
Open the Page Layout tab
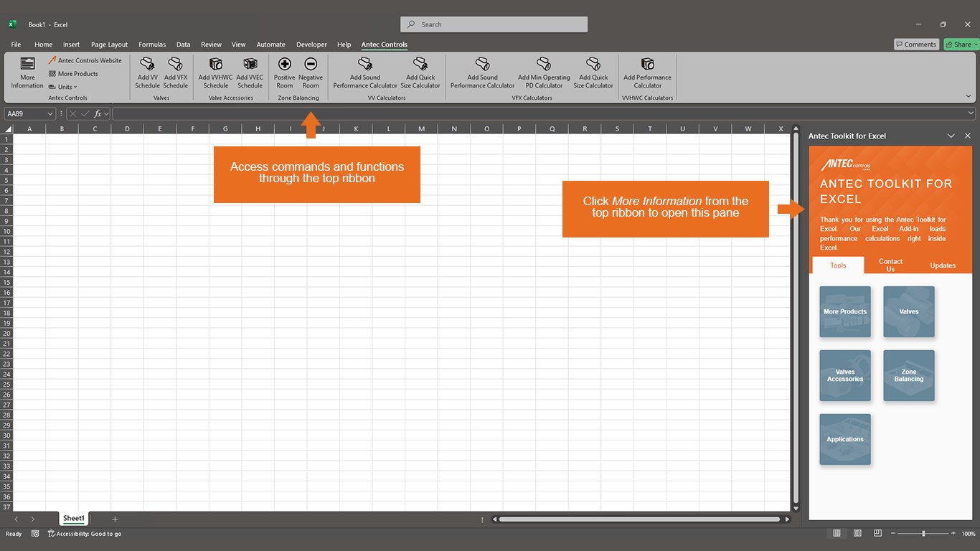coord(109,44)
